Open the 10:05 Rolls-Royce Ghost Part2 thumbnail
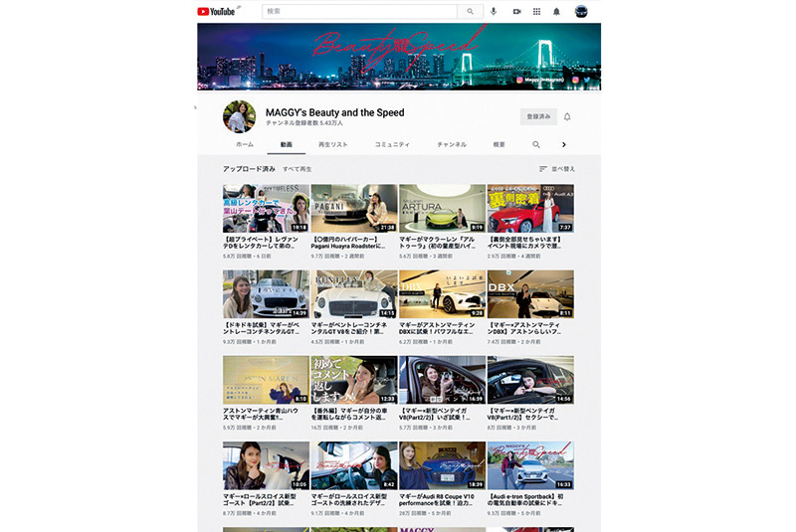The width and height of the screenshot is (796, 532). [x=266, y=465]
